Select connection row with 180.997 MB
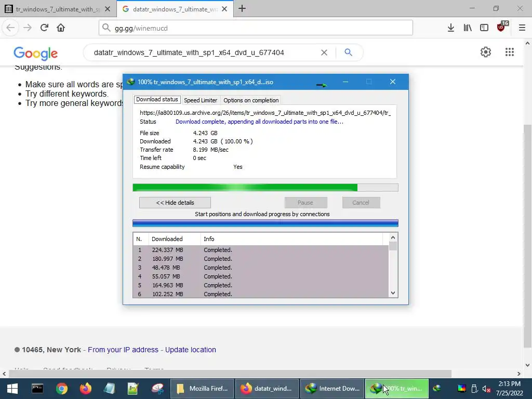Image resolution: width=532 pixels, height=399 pixels. [x=261, y=259]
